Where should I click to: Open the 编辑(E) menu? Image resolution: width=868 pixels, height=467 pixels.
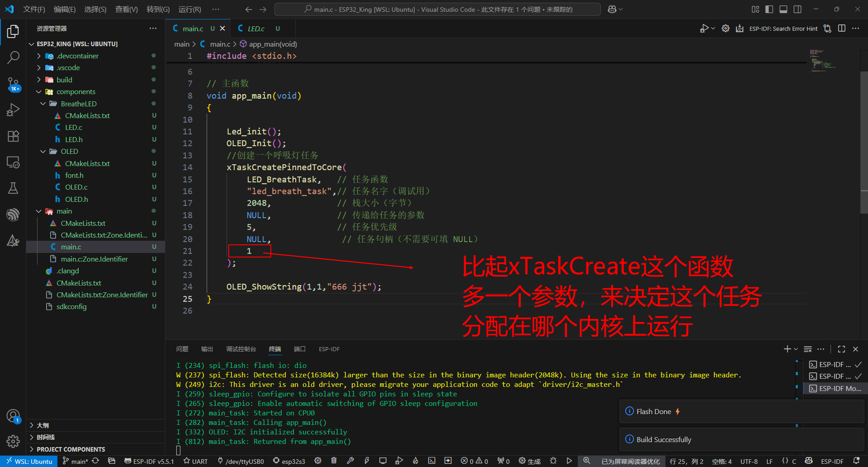point(65,9)
